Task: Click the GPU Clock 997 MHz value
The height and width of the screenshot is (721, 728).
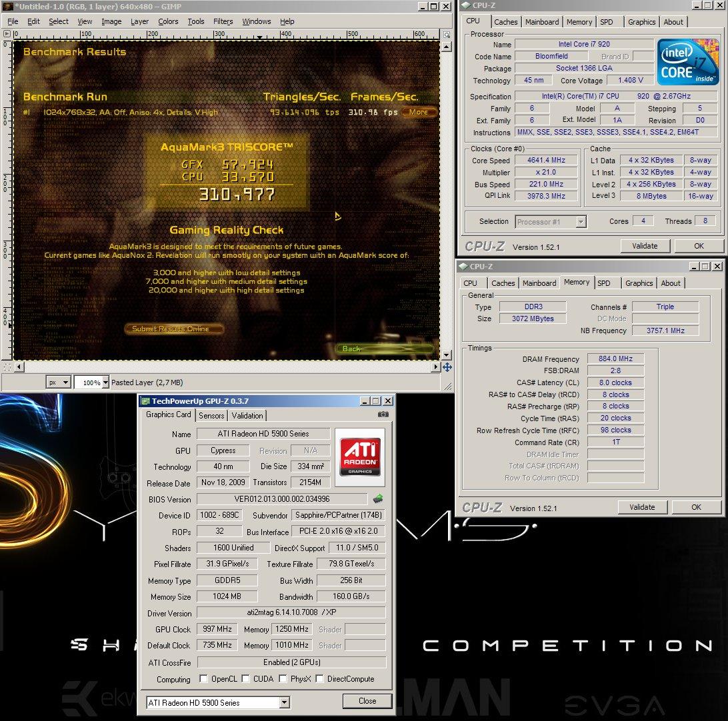Action: [217, 629]
